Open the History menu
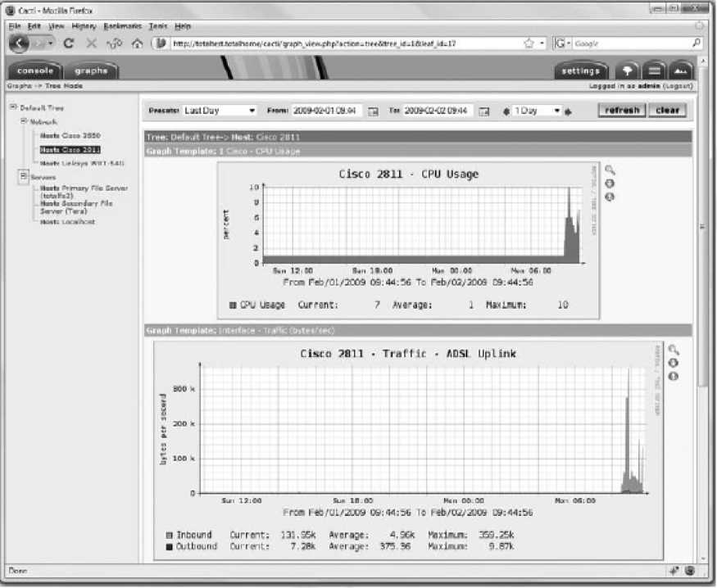 pyautogui.click(x=84, y=26)
